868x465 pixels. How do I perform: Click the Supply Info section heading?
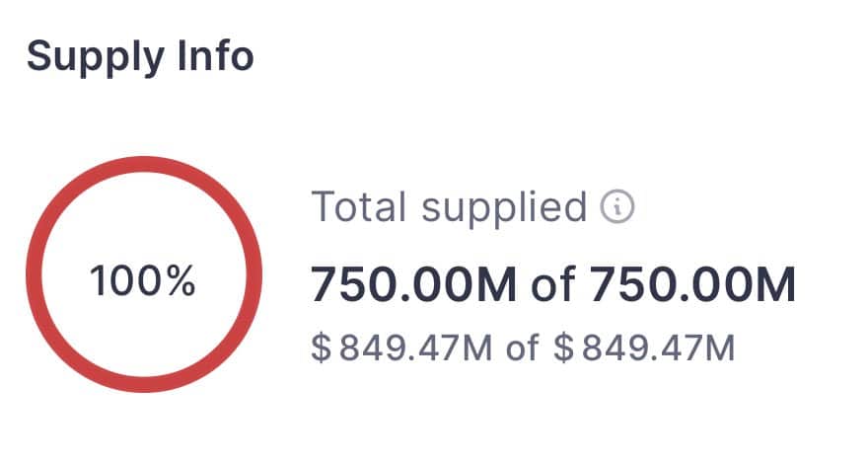(140, 56)
